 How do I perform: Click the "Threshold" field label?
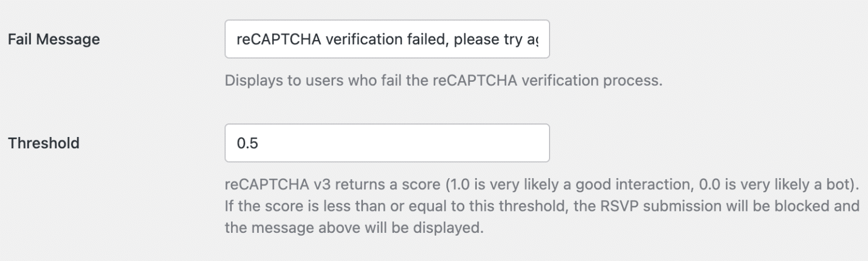point(44,143)
